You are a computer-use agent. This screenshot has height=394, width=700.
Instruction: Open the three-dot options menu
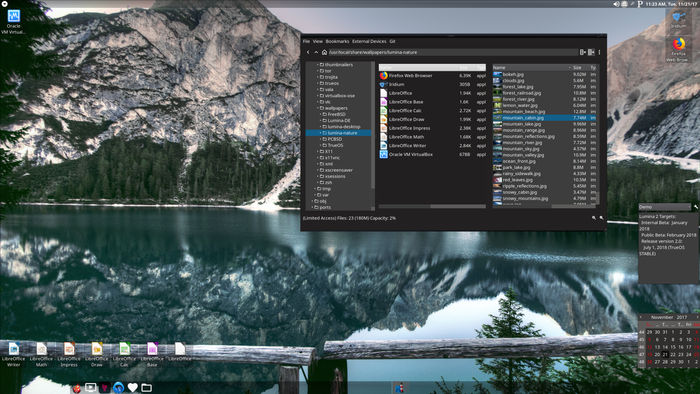[x=599, y=52]
